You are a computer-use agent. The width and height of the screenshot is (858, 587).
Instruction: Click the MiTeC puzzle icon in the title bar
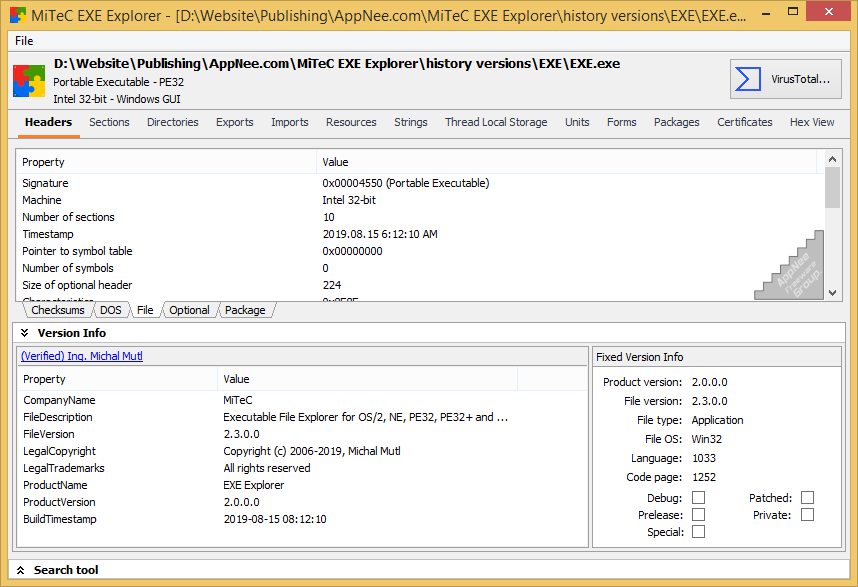coord(18,15)
